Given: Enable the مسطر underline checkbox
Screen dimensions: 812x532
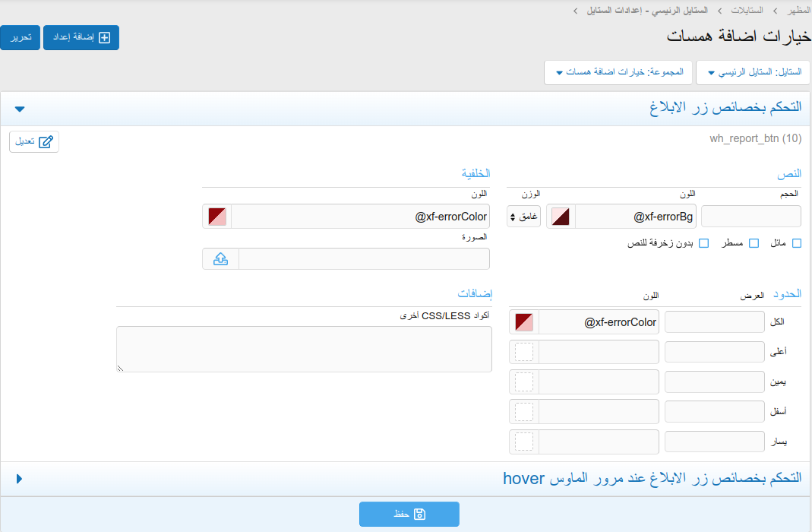Looking at the screenshot, I should point(754,243).
